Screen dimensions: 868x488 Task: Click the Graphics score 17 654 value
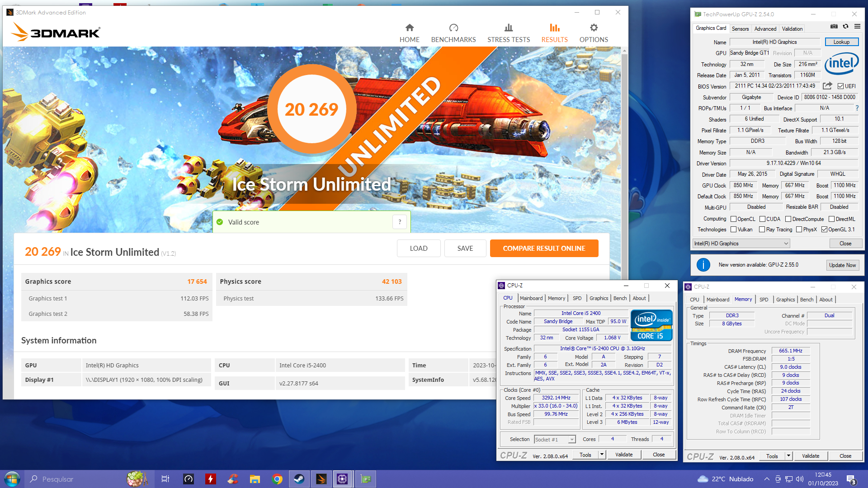click(197, 282)
